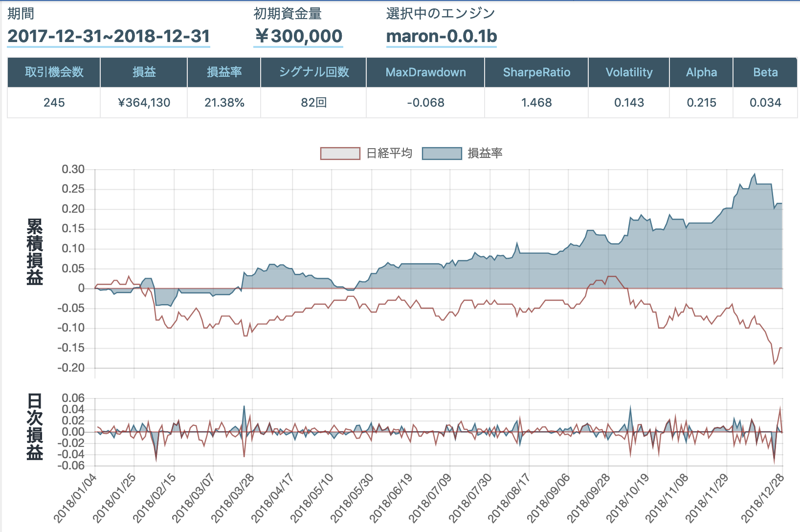
Task: Click the 2018/09/28 date axis label
Action: click(588, 498)
